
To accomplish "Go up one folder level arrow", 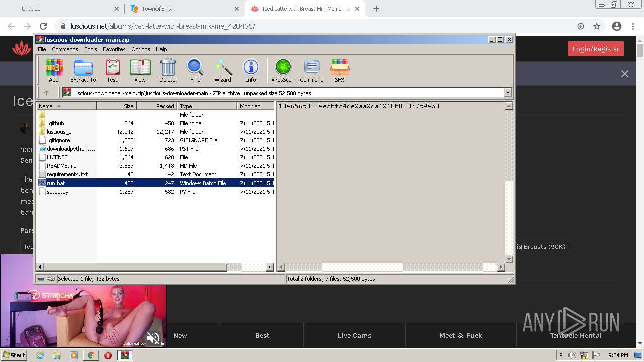I will pyautogui.click(x=46, y=93).
